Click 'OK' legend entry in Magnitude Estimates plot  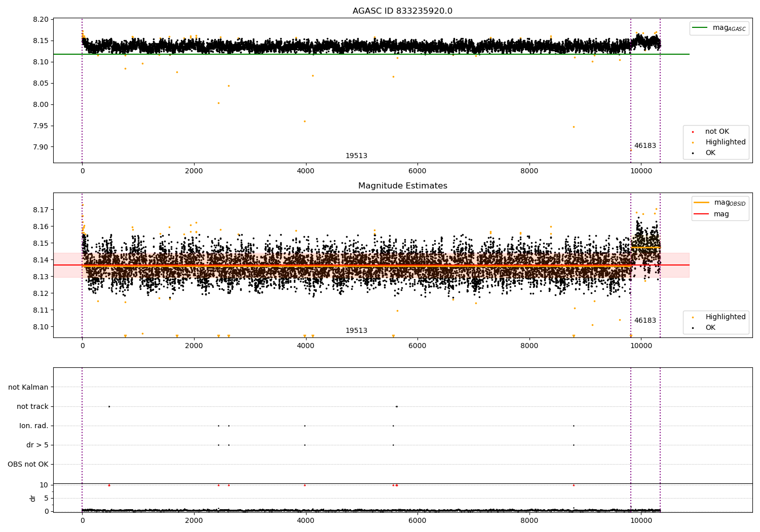coord(710,328)
